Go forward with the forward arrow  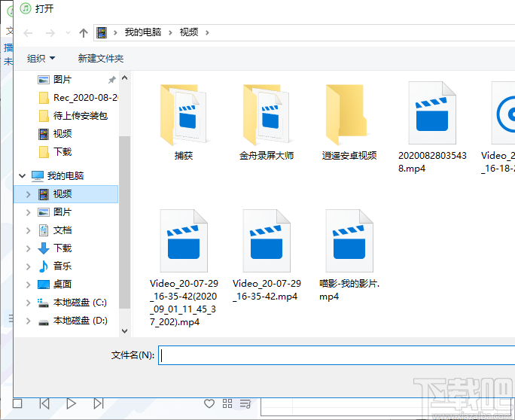tap(50, 33)
